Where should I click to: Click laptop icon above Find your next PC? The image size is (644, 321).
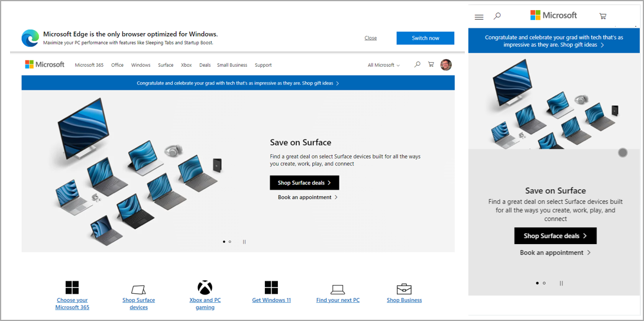click(338, 290)
